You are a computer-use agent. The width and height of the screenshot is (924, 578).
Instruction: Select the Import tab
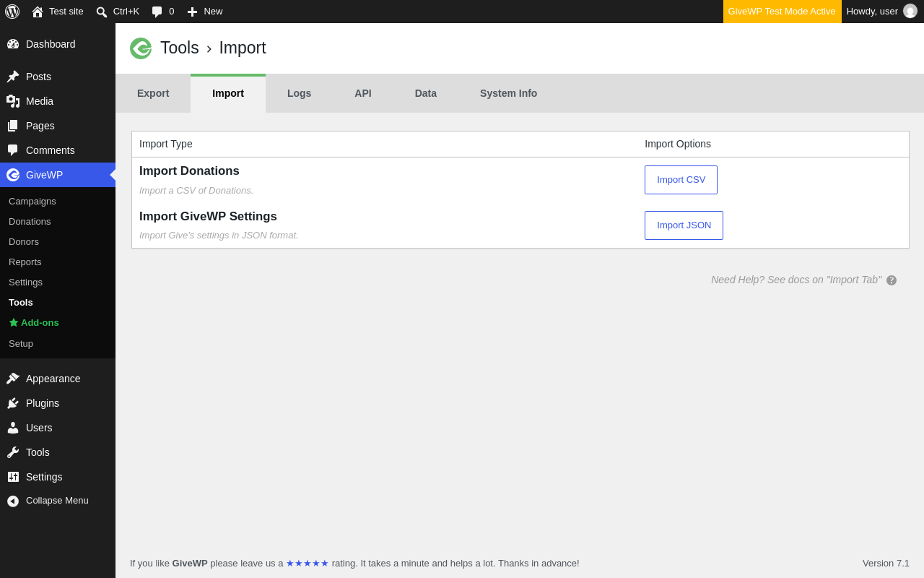[228, 93]
